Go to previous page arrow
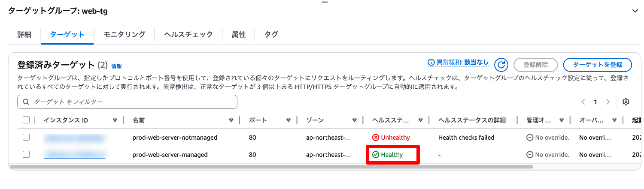The width and height of the screenshot is (644, 189). tap(583, 102)
